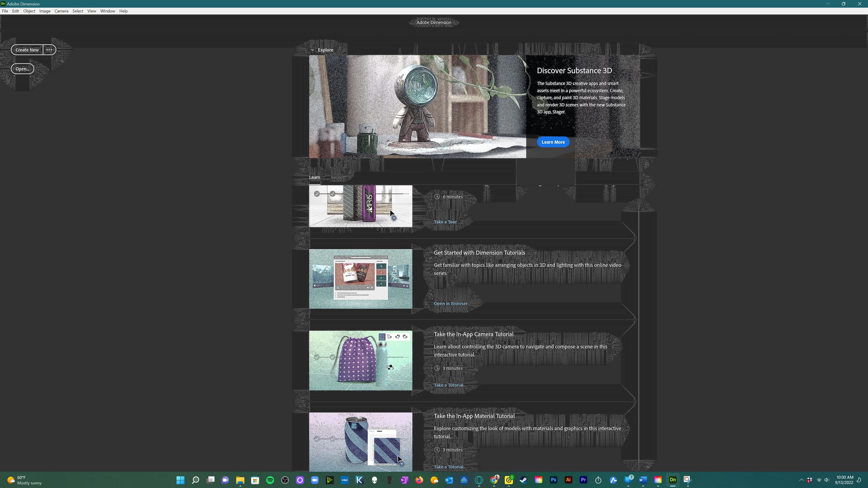Open Illustrator from the taskbar

pos(568,480)
